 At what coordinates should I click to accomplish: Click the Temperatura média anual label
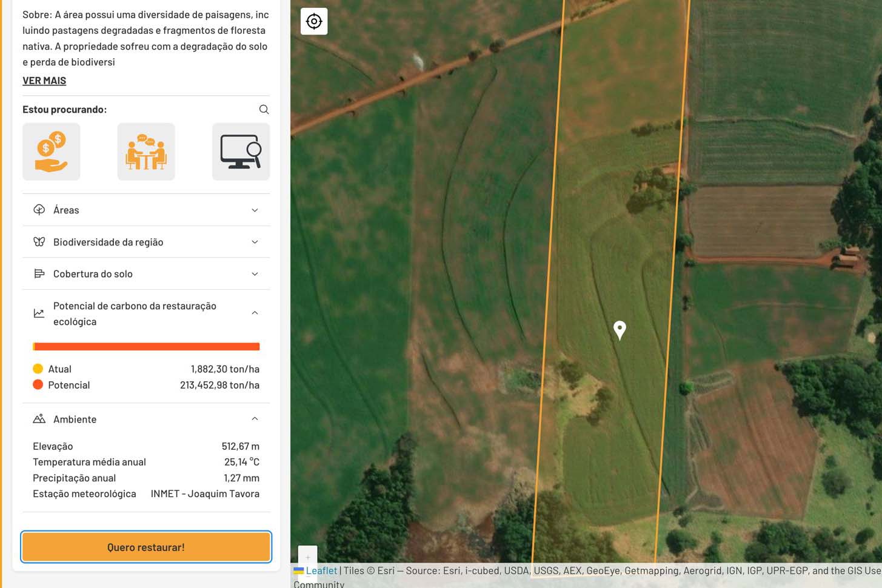point(89,462)
